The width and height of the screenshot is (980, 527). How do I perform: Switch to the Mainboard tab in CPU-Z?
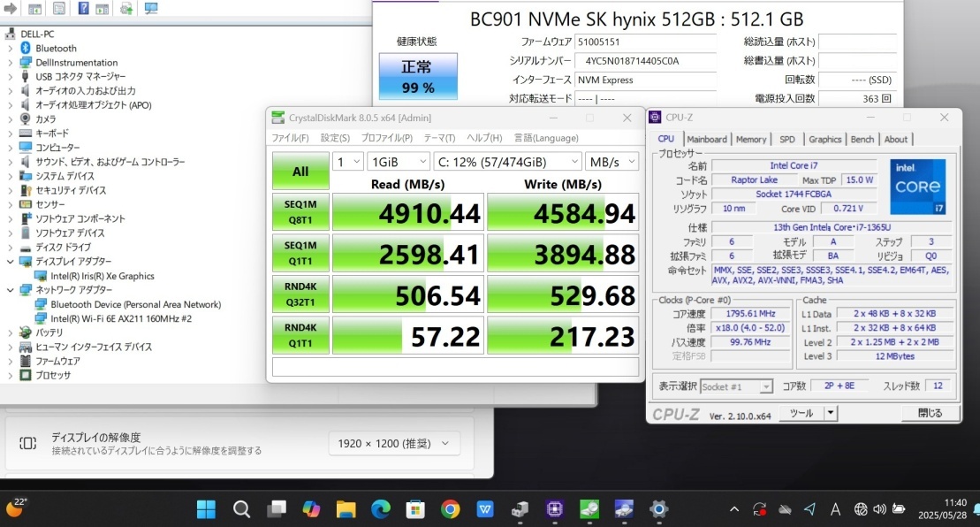coord(707,140)
